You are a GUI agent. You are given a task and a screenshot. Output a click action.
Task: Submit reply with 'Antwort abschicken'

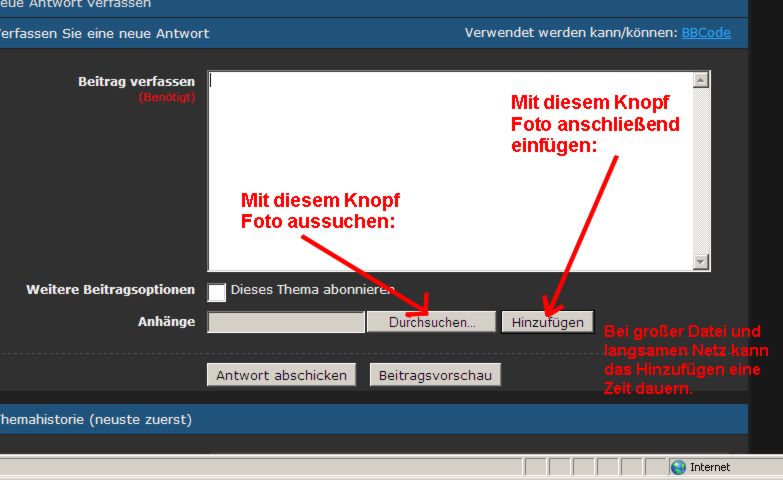pos(281,375)
